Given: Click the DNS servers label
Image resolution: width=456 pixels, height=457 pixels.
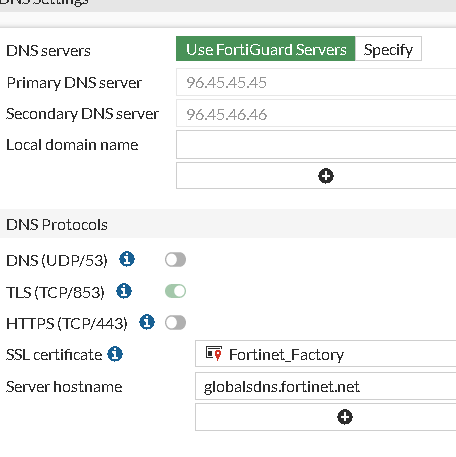Looking at the screenshot, I should (48, 51).
